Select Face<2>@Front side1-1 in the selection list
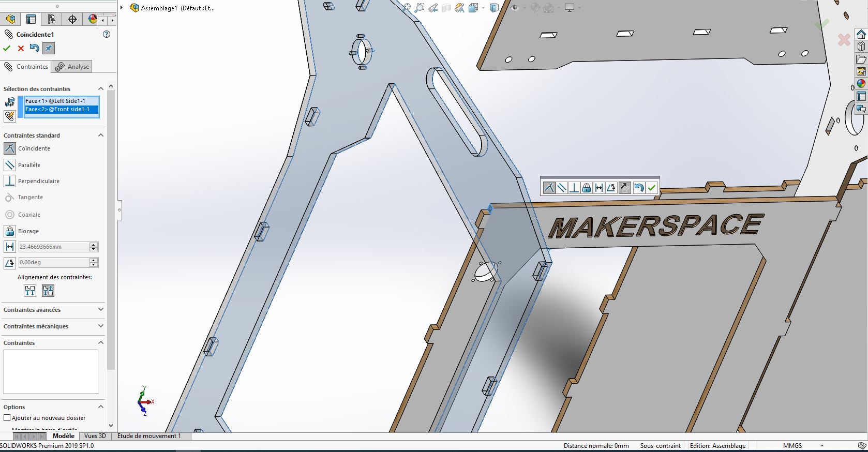 point(61,109)
